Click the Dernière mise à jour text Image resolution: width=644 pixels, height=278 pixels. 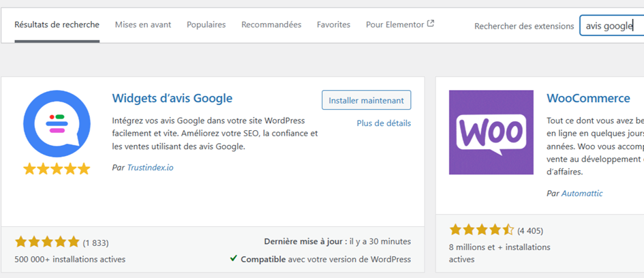tap(337, 241)
